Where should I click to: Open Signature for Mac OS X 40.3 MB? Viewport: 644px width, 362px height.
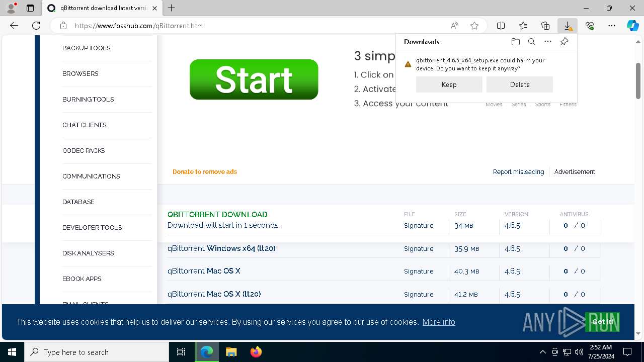(419, 271)
